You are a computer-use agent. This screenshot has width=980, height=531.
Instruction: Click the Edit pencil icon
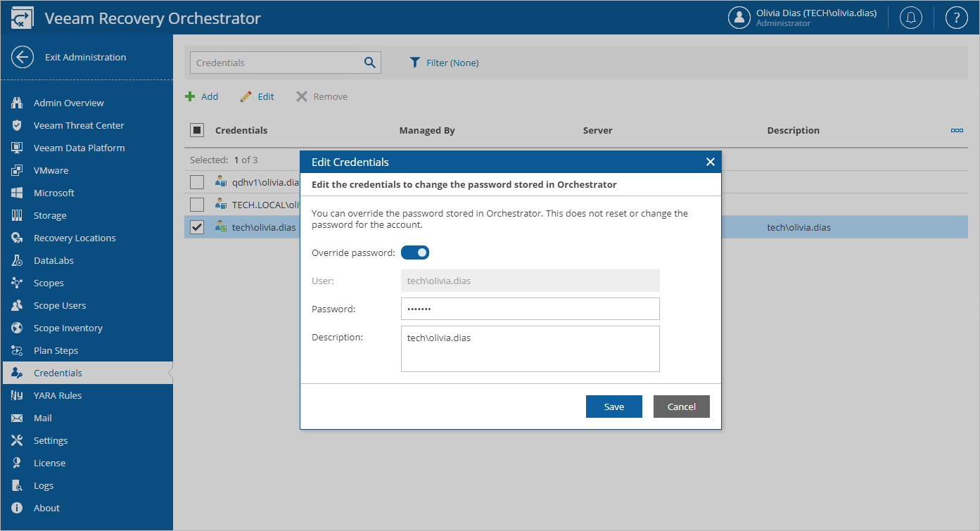[246, 96]
